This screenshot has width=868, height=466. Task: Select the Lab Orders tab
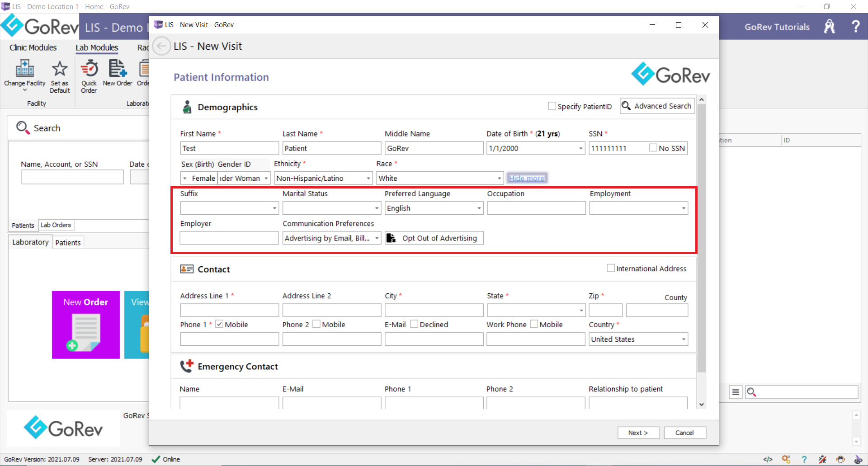(x=56, y=225)
